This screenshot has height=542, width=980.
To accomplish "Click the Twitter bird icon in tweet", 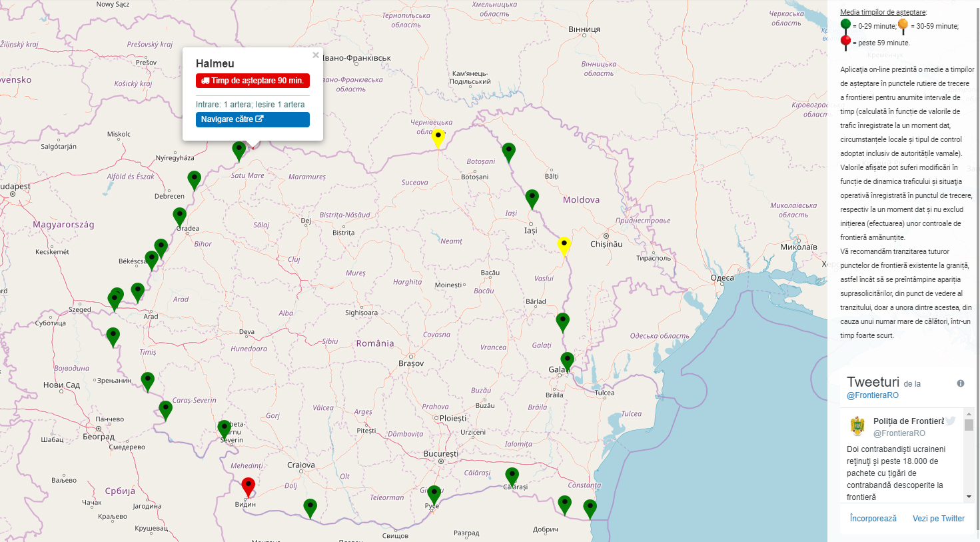I will (951, 421).
